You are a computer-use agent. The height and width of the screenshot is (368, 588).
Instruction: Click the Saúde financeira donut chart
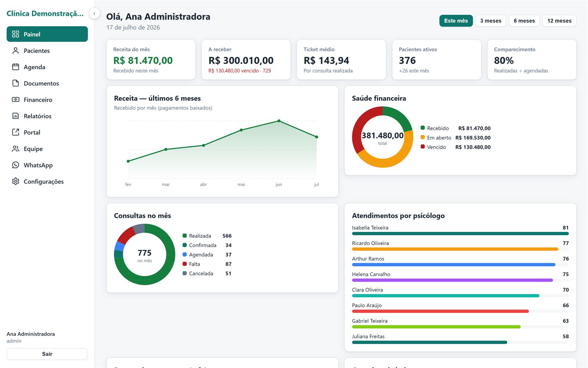(383, 137)
